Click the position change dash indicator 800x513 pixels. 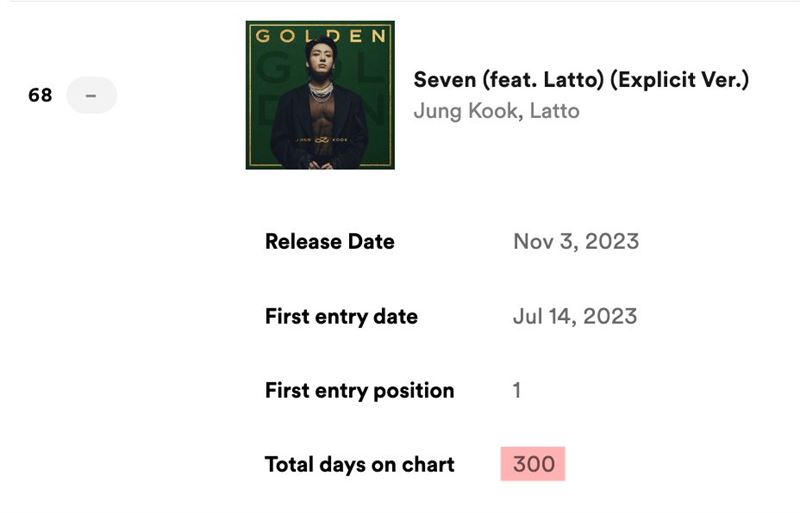91,95
